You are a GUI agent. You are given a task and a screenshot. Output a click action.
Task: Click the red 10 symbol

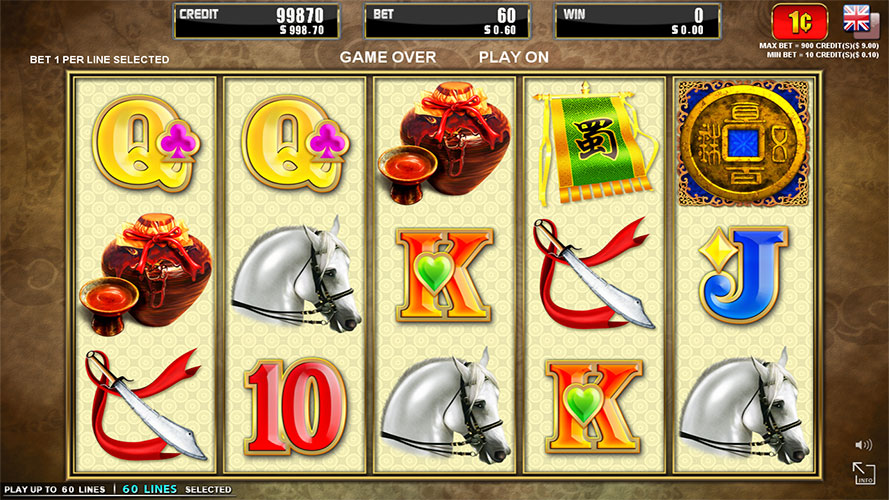pos(295,406)
